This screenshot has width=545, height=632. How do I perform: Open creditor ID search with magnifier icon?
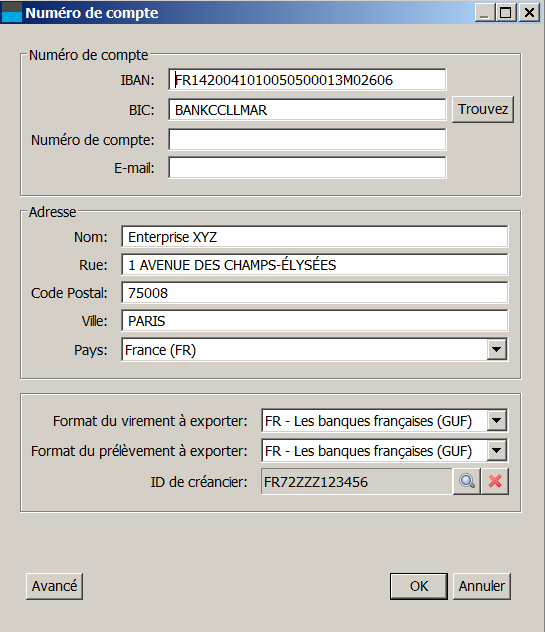[x=467, y=481]
